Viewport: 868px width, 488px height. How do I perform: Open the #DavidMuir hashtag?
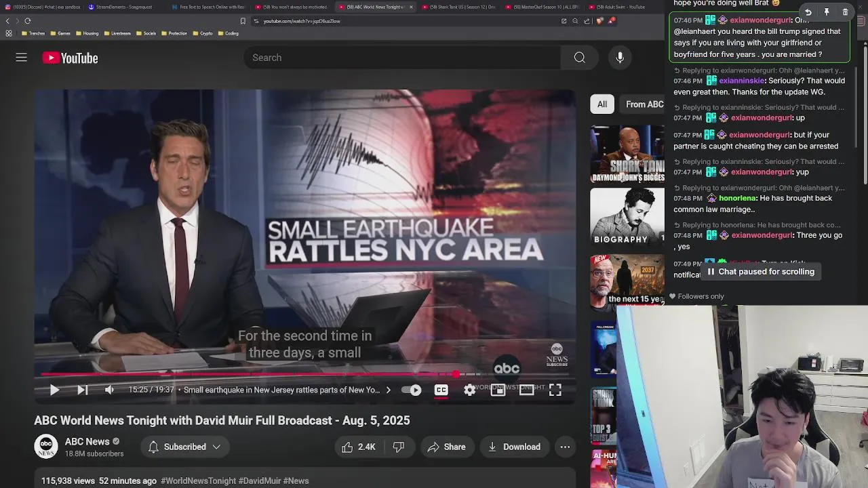pyautogui.click(x=259, y=481)
